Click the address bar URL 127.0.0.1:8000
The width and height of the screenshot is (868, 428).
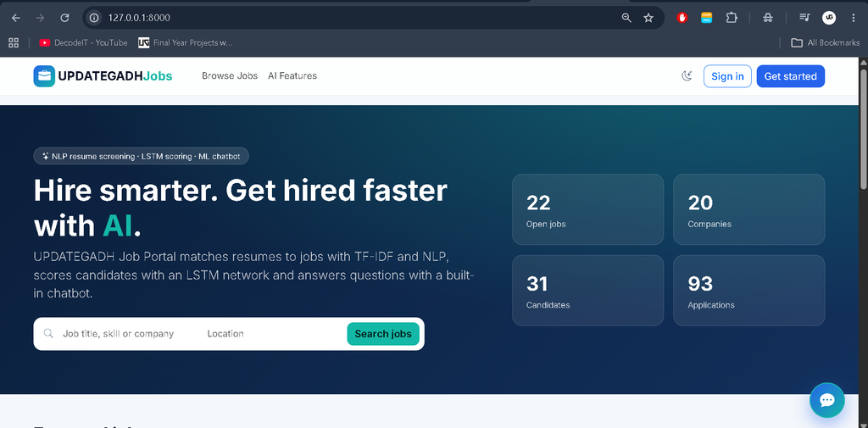click(x=139, y=18)
